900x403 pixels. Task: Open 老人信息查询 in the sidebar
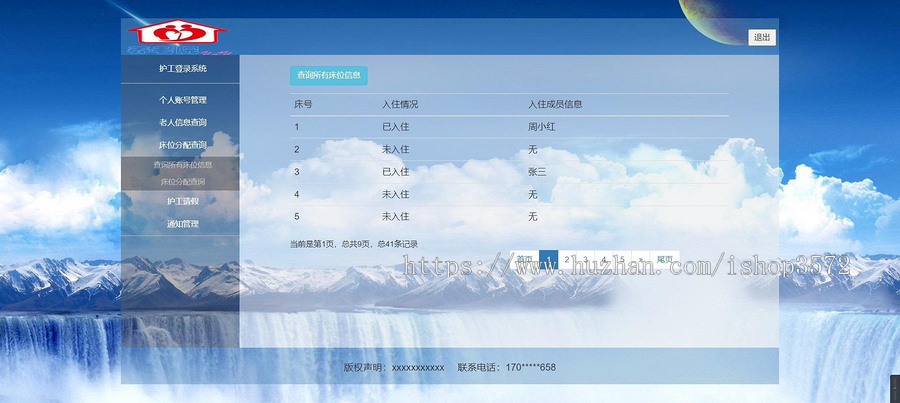(x=183, y=122)
